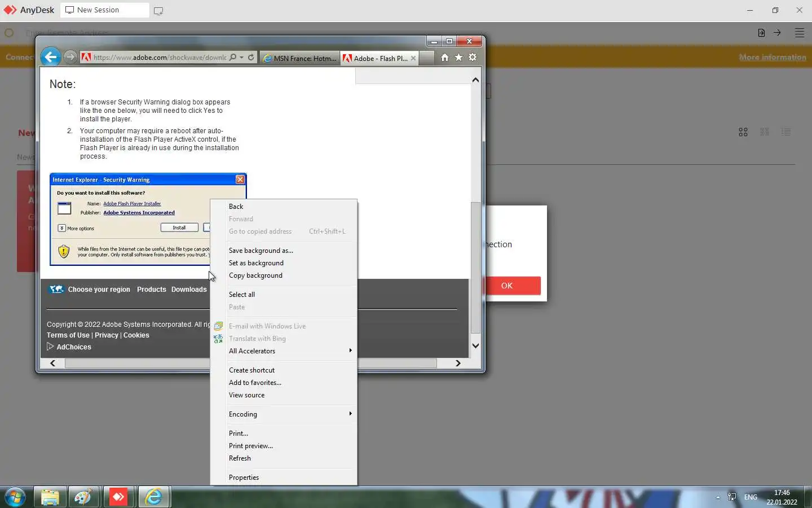Click the AnyDesk new tab monitor icon
The image size is (812, 508).
pos(158,11)
